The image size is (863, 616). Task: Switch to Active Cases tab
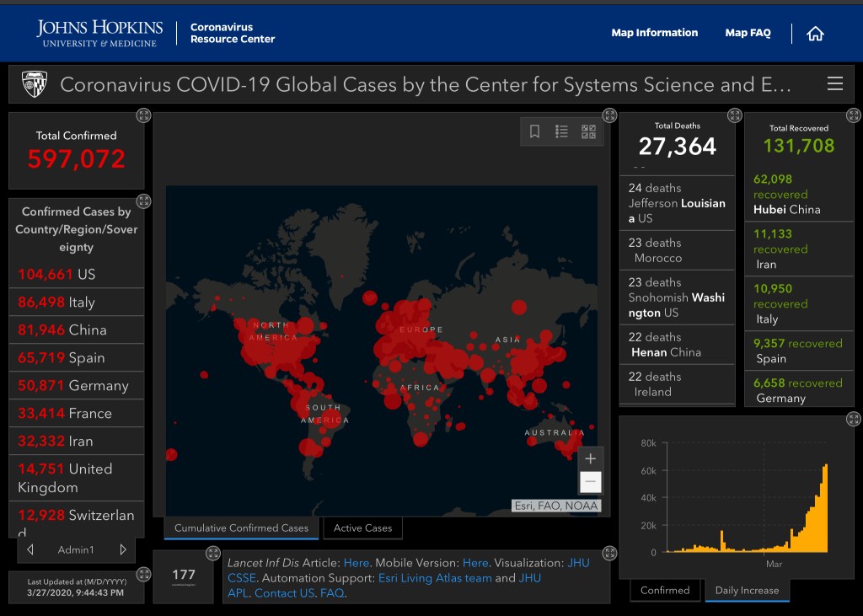[x=362, y=528]
